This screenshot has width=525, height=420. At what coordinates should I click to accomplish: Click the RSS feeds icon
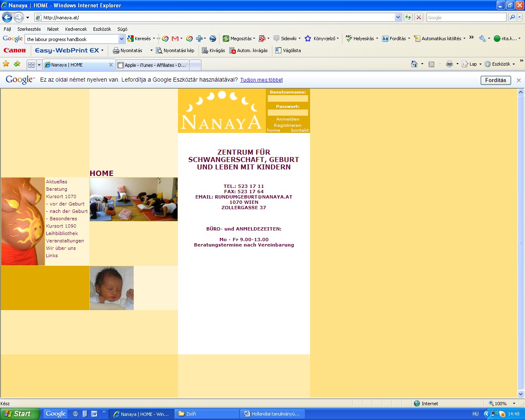pyautogui.click(x=431, y=64)
